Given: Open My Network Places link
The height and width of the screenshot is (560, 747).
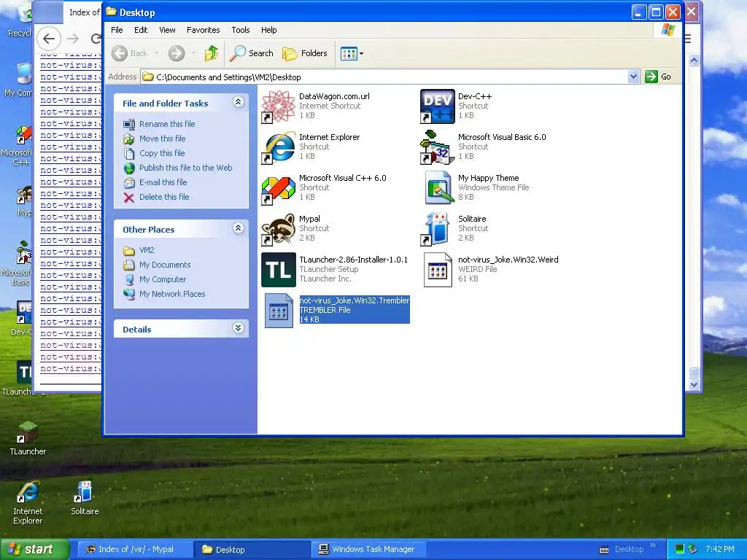Looking at the screenshot, I should (172, 295).
